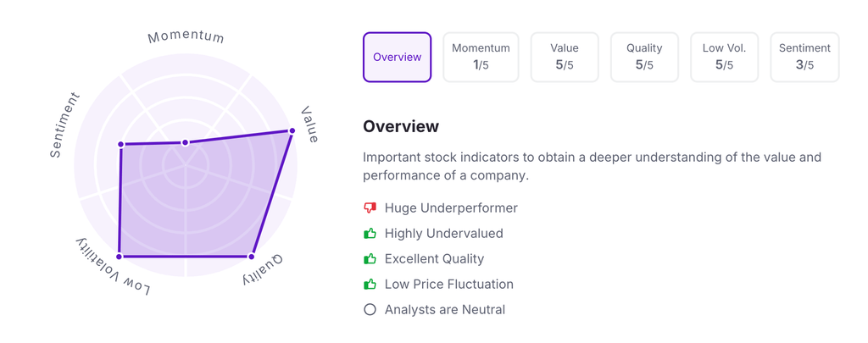This screenshot has width=868, height=343.
Task: Switch to the Value 5/5 tab
Action: coord(564,57)
